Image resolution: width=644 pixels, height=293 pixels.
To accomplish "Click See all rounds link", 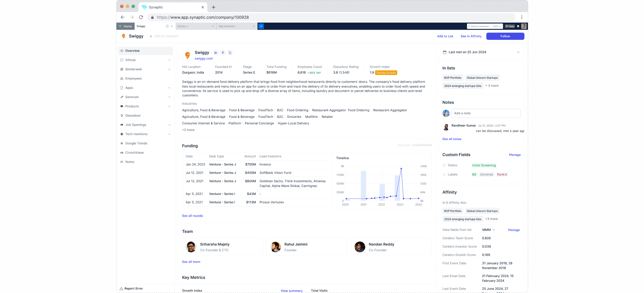I will [x=192, y=216].
